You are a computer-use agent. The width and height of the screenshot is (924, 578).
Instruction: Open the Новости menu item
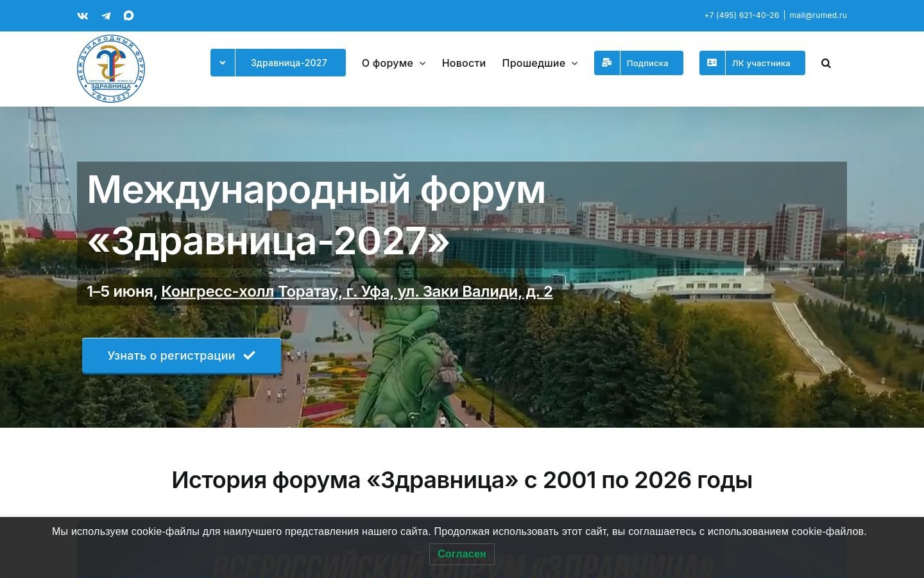(464, 63)
